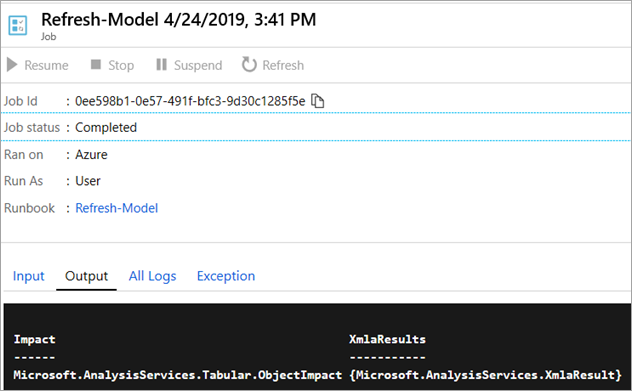This screenshot has height=391, width=632.
Task: Click the Refresh circular arrow icon
Action: pos(249,64)
